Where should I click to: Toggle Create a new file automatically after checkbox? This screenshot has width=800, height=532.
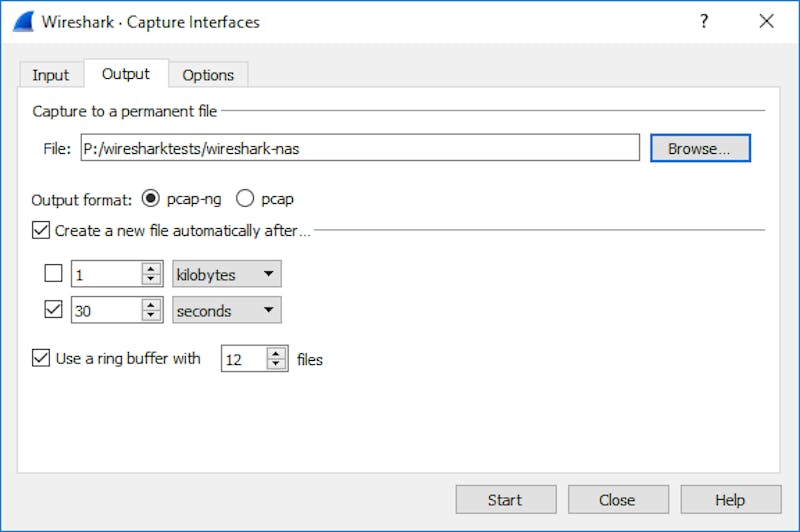[x=41, y=230]
